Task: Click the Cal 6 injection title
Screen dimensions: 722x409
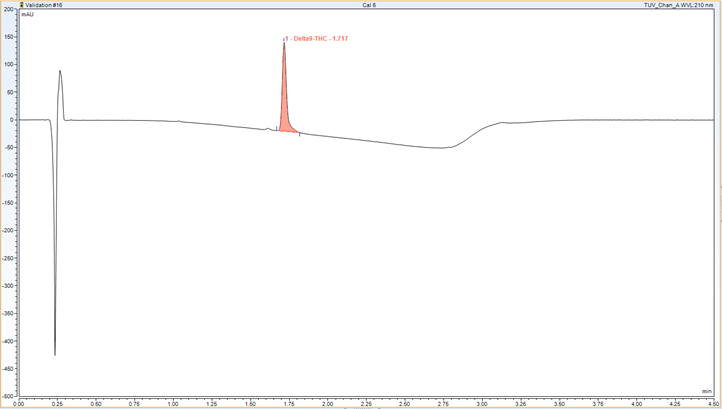Action: [x=368, y=5]
